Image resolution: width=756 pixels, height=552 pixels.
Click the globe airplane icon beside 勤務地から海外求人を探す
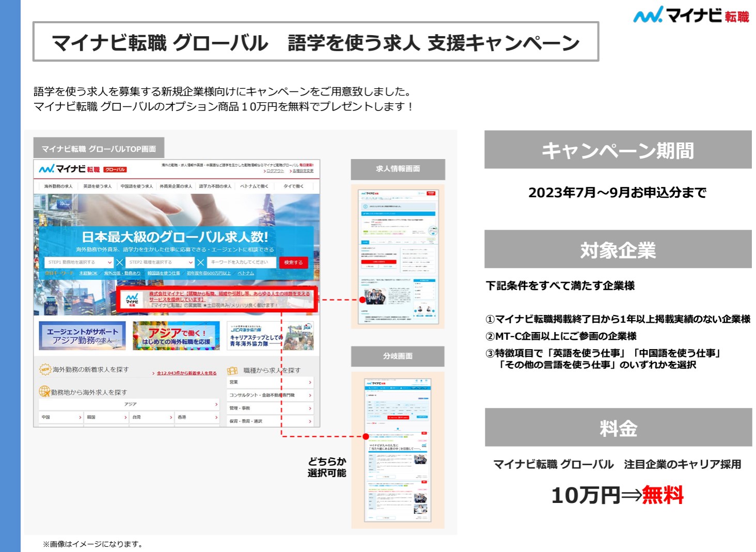pyautogui.click(x=44, y=392)
